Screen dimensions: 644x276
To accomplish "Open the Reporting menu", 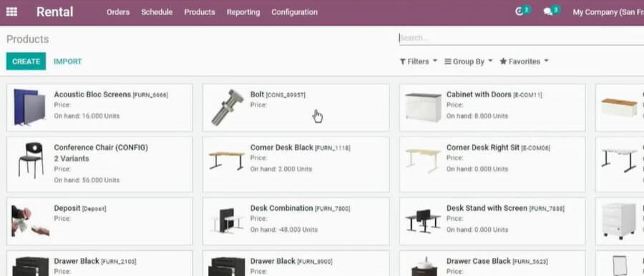I will point(243,12).
